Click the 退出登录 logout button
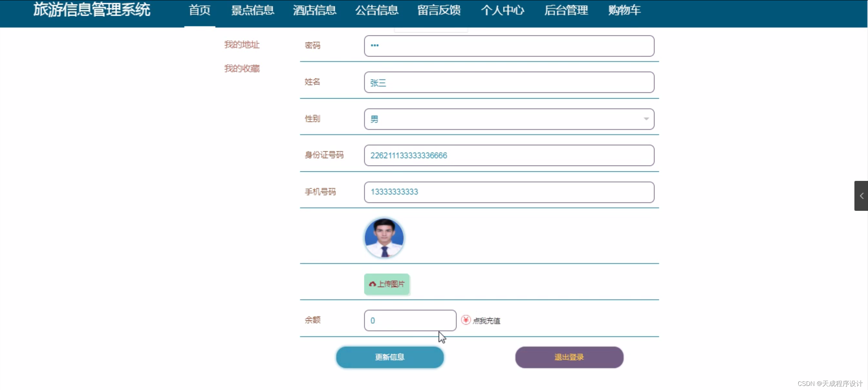The width and height of the screenshot is (868, 390). tap(568, 357)
